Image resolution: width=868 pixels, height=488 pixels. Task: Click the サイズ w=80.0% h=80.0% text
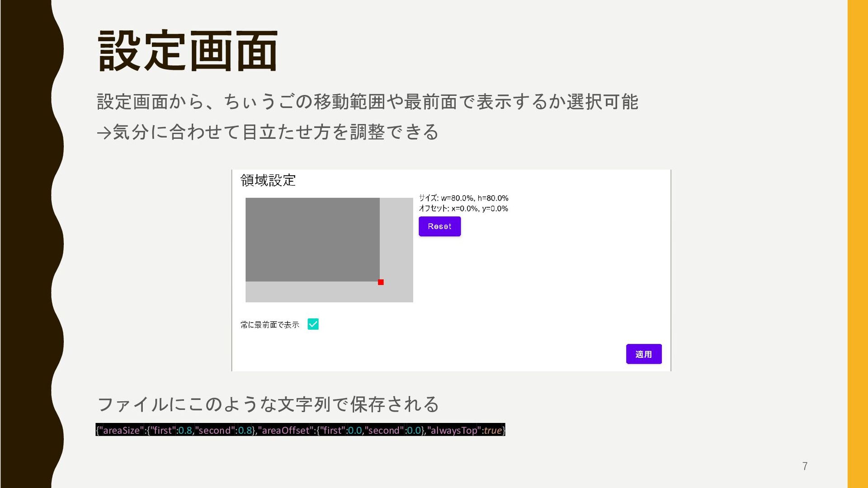click(x=463, y=198)
